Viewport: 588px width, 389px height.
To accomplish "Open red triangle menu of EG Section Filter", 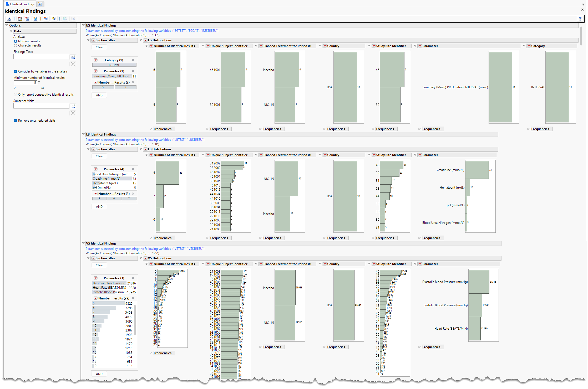I will [93, 40].
